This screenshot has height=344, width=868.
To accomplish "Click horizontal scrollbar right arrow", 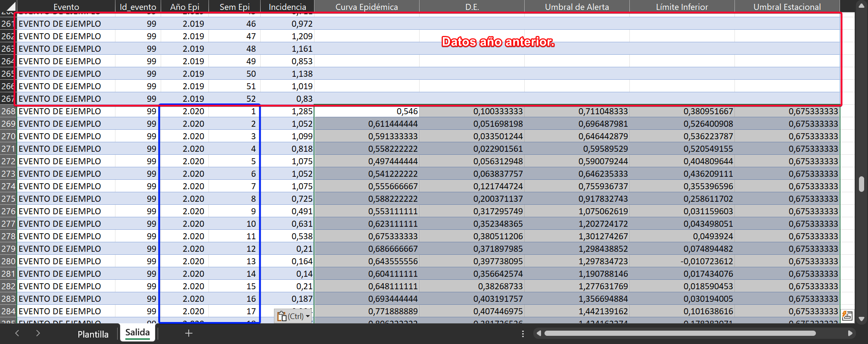I will [850, 333].
